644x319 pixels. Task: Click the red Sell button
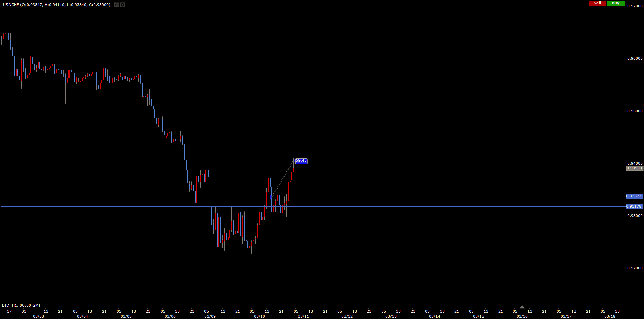tap(597, 3)
